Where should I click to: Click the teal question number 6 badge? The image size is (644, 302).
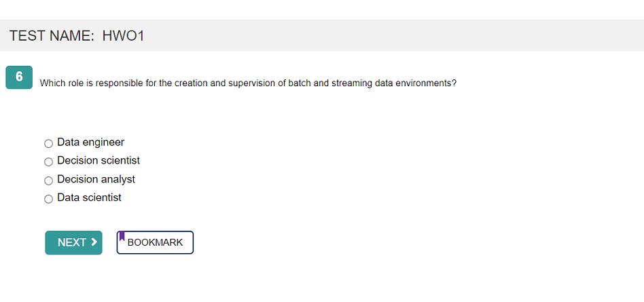[19, 77]
